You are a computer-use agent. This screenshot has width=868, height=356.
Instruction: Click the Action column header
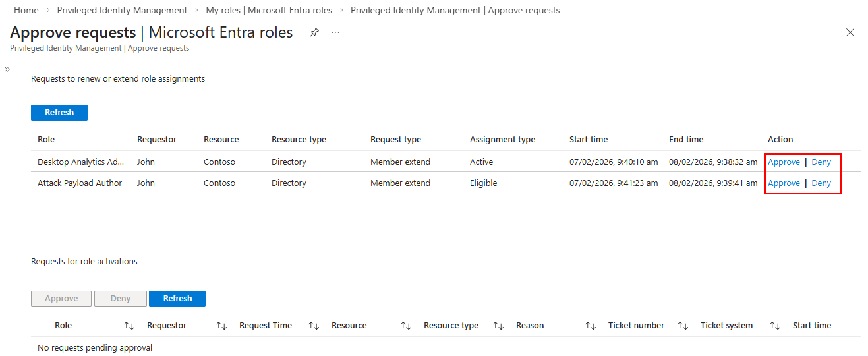[780, 140]
